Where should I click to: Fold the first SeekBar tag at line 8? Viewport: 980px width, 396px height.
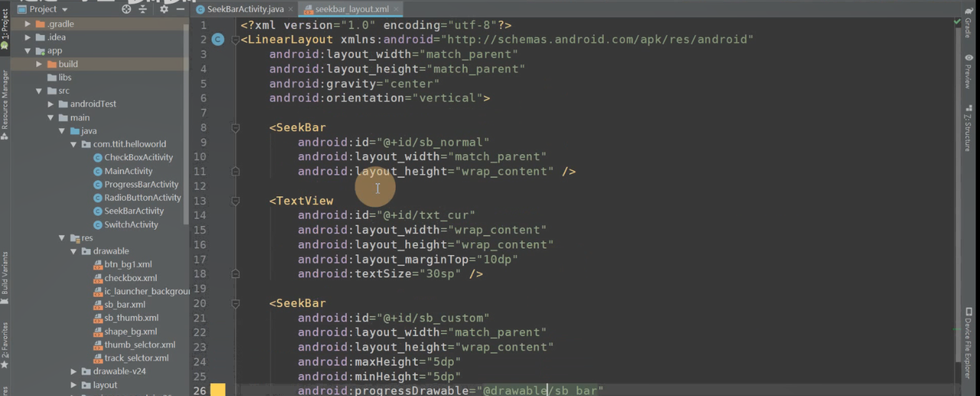pyautogui.click(x=236, y=128)
